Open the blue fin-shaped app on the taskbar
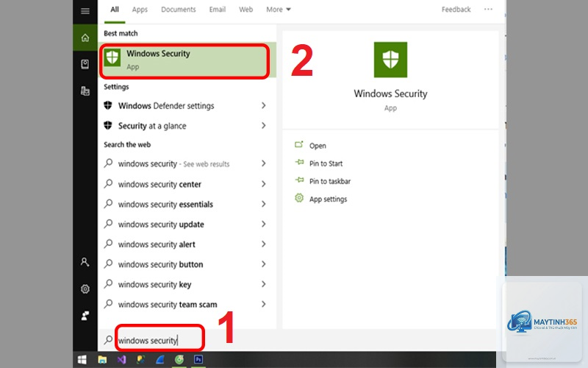This screenshot has width=588, height=368. point(159,360)
